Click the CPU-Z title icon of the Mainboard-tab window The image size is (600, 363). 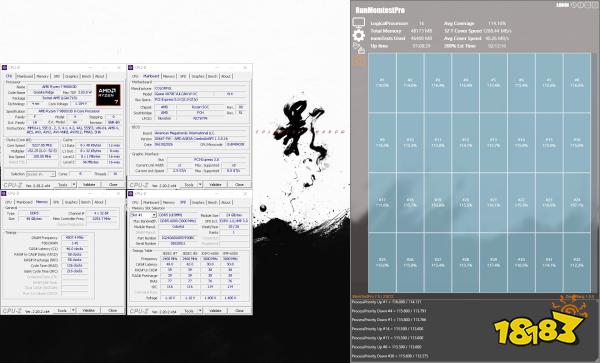point(130,68)
